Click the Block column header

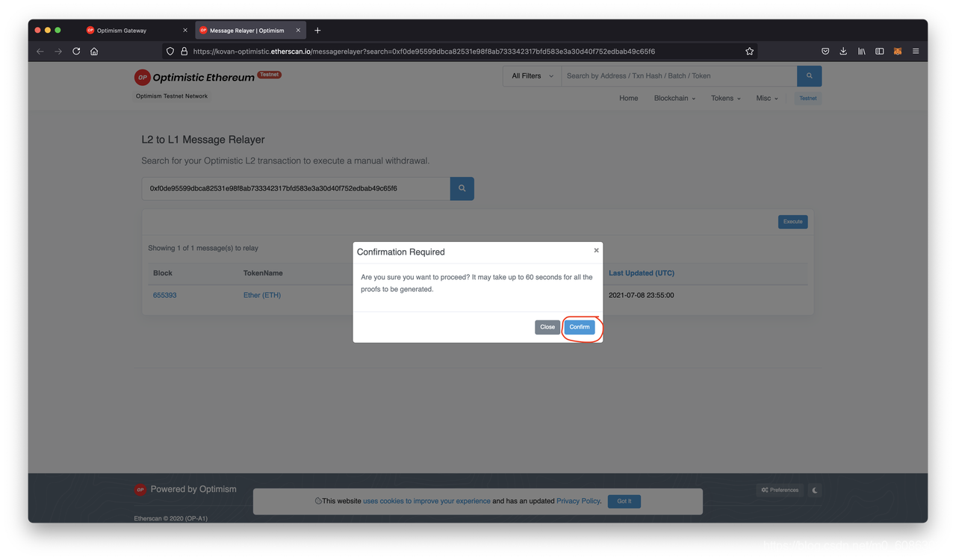(163, 273)
